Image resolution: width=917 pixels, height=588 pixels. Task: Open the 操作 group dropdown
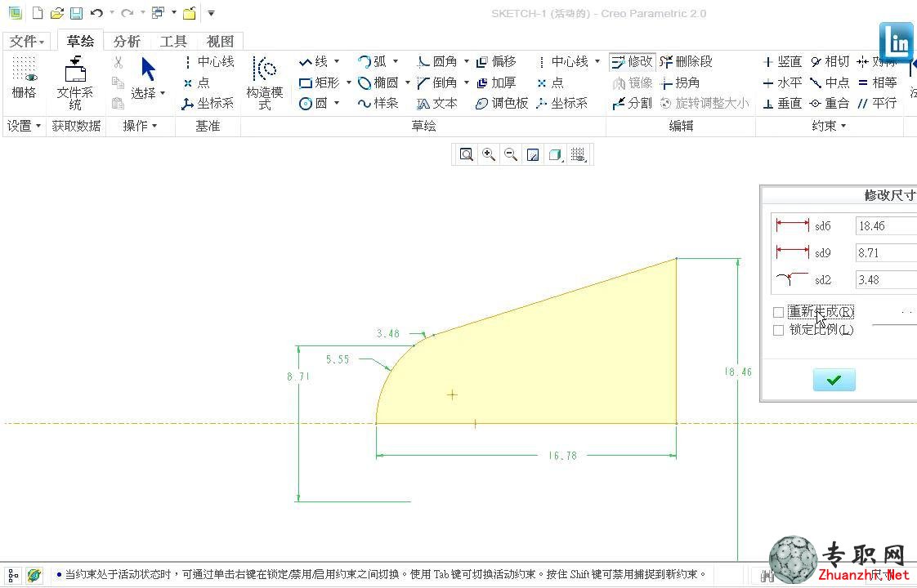click(140, 126)
